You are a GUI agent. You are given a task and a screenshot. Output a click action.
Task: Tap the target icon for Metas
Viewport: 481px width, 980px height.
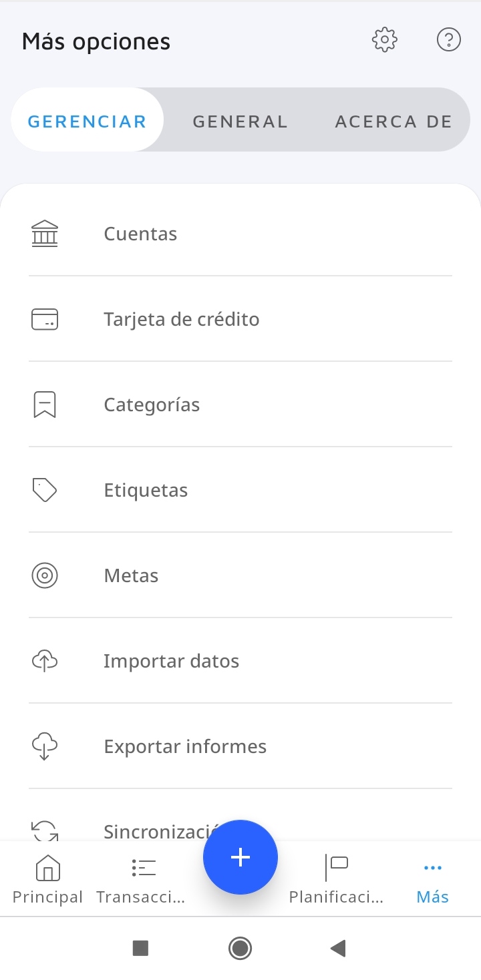click(x=45, y=575)
